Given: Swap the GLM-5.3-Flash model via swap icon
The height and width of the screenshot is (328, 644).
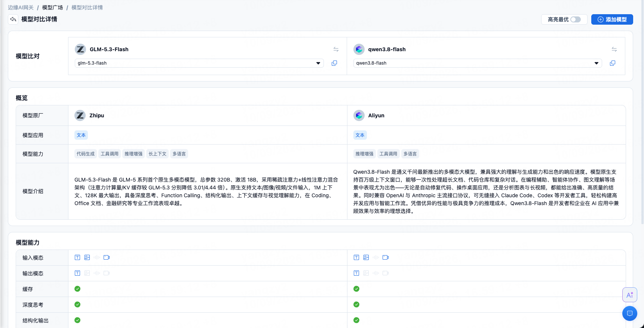Looking at the screenshot, I should pos(336,49).
